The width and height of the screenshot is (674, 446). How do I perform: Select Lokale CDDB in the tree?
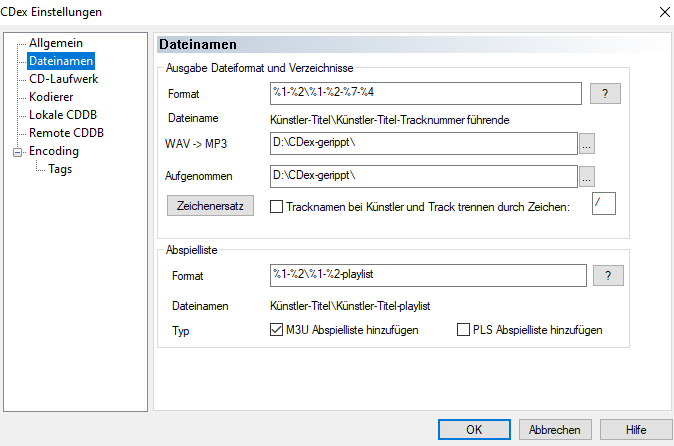tap(64, 115)
